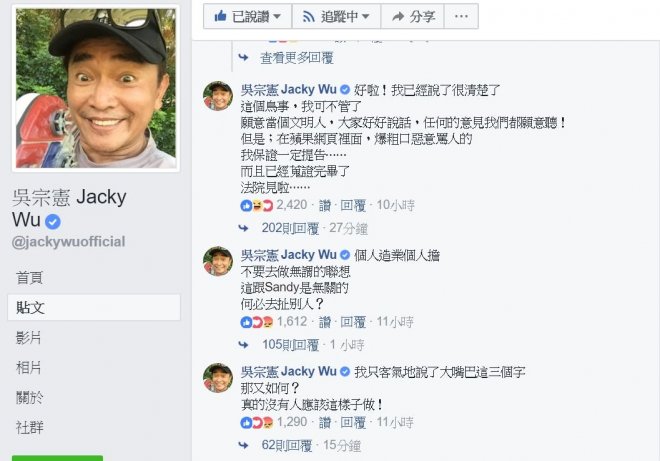Click commenter avatar on 好啦 comment
Image resolution: width=660 pixels, height=461 pixels.
pyautogui.click(x=218, y=96)
